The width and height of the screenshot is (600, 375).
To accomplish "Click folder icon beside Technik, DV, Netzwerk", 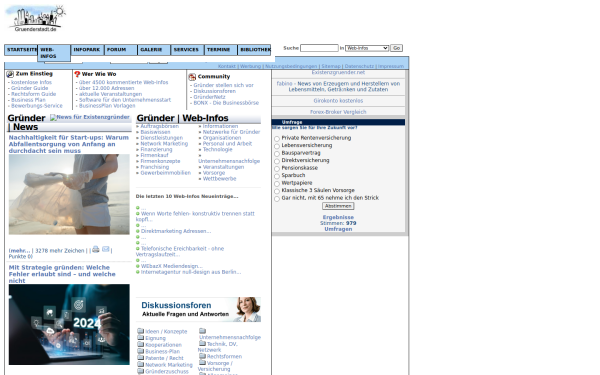I will click(202, 343).
